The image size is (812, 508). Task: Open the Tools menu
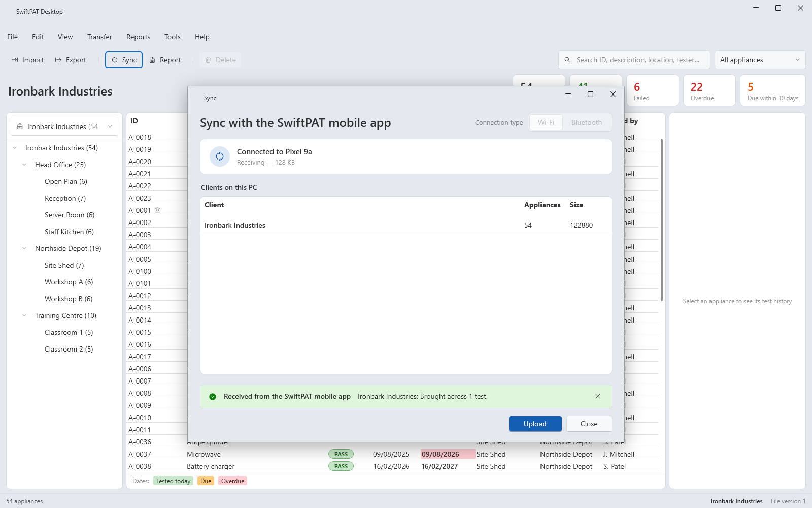(x=173, y=37)
